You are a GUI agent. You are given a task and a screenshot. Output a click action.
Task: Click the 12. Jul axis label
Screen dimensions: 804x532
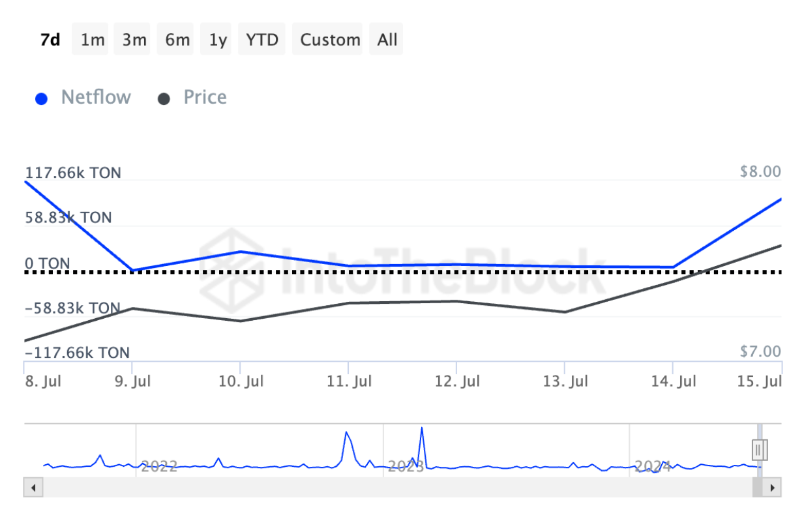pyautogui.click(x=457, y=381)
